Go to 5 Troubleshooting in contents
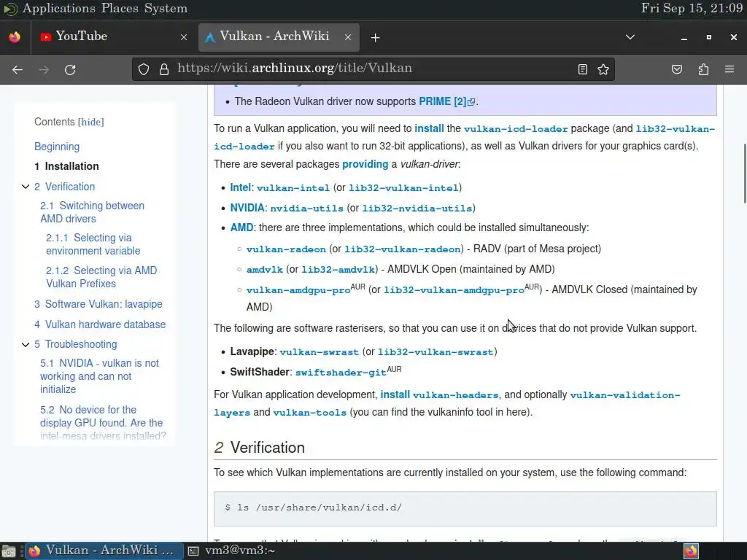 click(75, 344)
